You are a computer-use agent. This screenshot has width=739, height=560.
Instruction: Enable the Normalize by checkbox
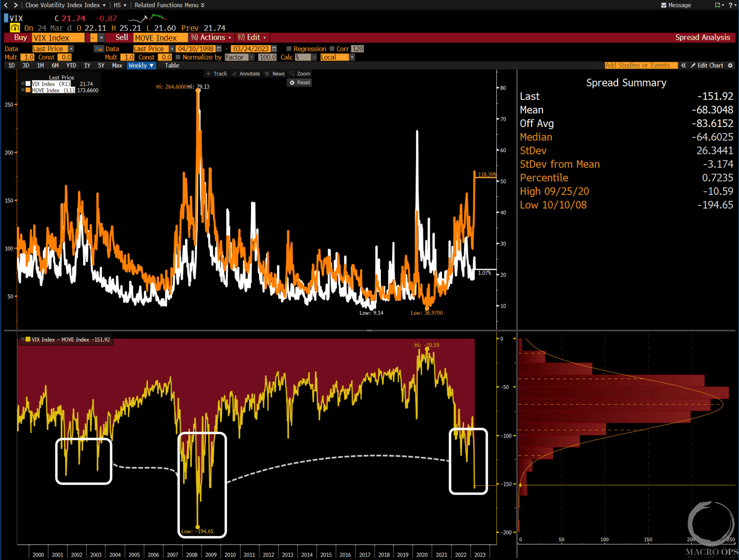pyautogui.click(x=178, y=57)
